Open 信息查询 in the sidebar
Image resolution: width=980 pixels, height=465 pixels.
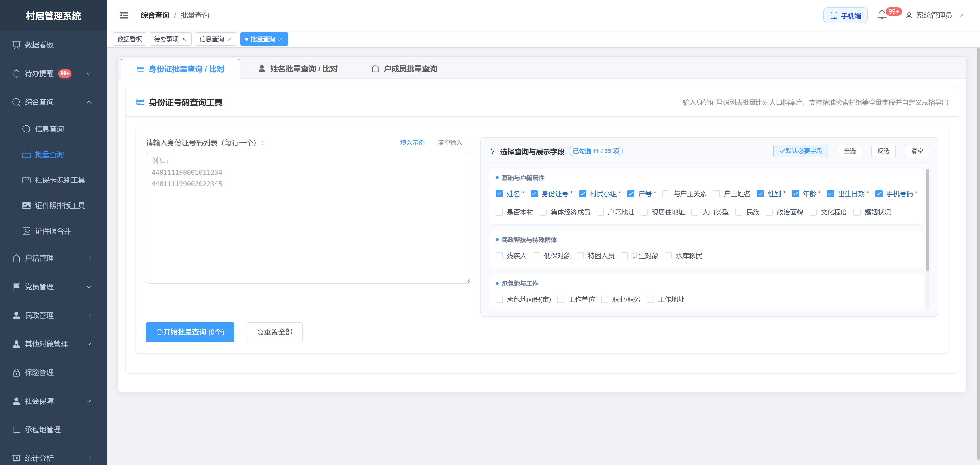(x=54, y=129)
